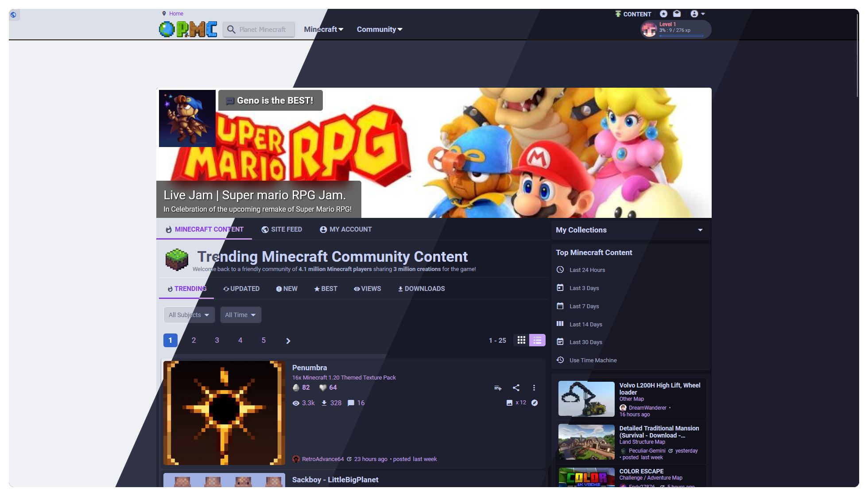Viewport: 868px width, 496px height.
Task: Sort content by VIEWS
Action: click(367, 289)
